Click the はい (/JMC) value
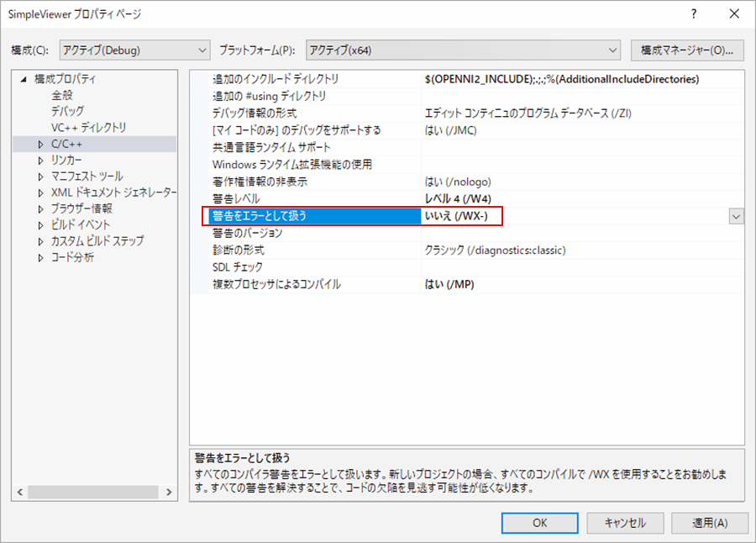Image resolution: width=756 pixels, height=543 pixels. pos(451,130)
